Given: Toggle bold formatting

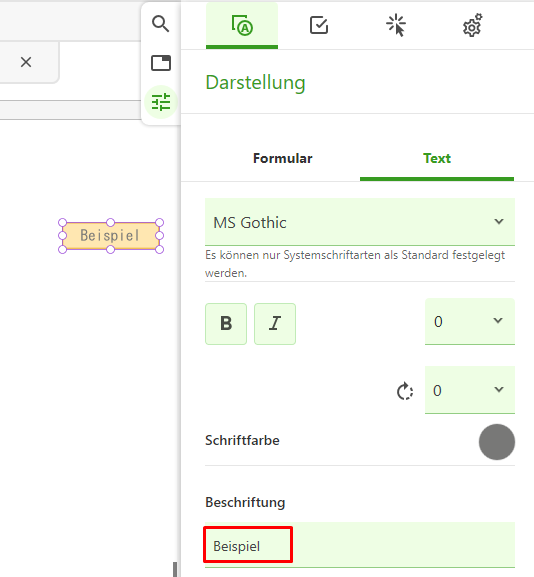Looking at the screenshot, I should (x=226, y=324).
